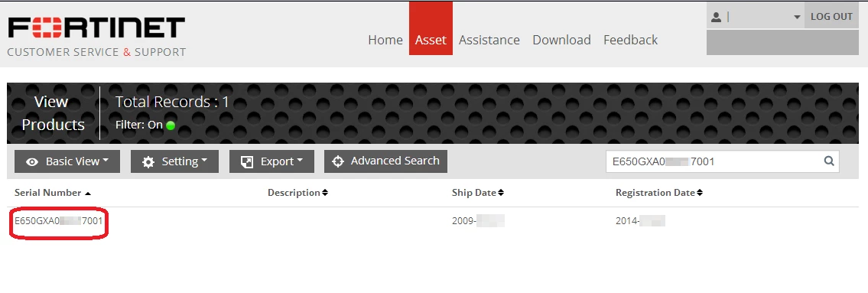Sort by Ship Date column

(478, 193)
